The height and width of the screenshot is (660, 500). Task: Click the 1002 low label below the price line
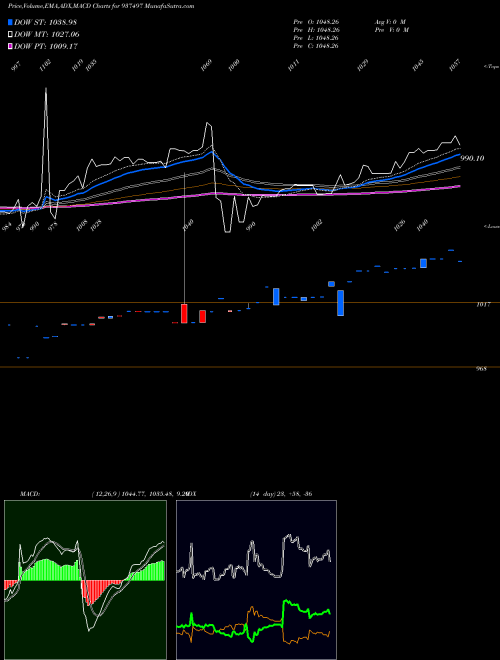click(316, 225)
